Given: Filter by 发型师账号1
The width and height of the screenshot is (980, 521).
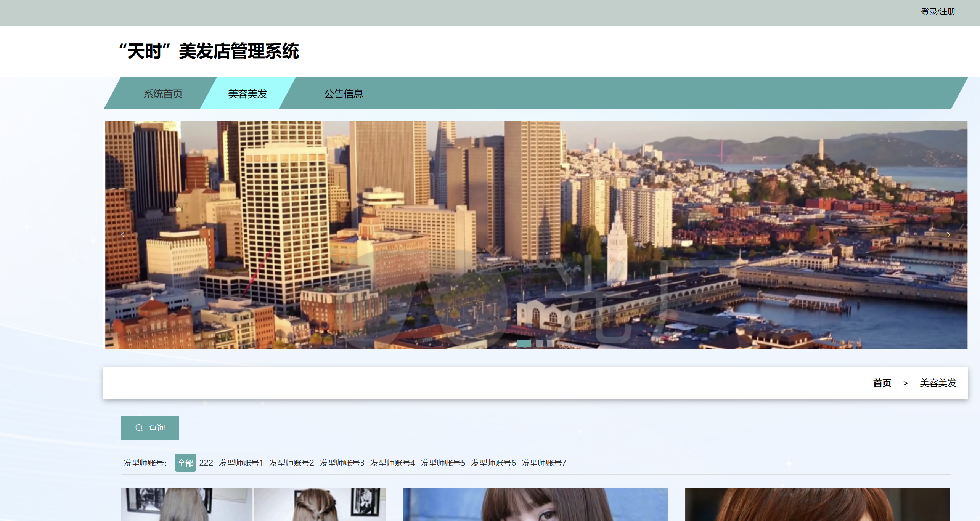Looking at the screenshot, I should (x=241, y=463).
